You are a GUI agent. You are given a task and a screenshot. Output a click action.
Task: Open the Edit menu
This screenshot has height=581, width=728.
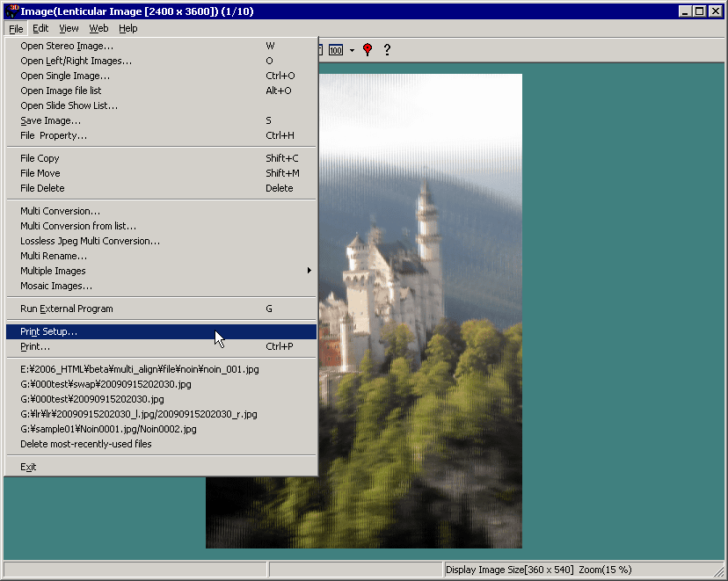pos(40,28)
